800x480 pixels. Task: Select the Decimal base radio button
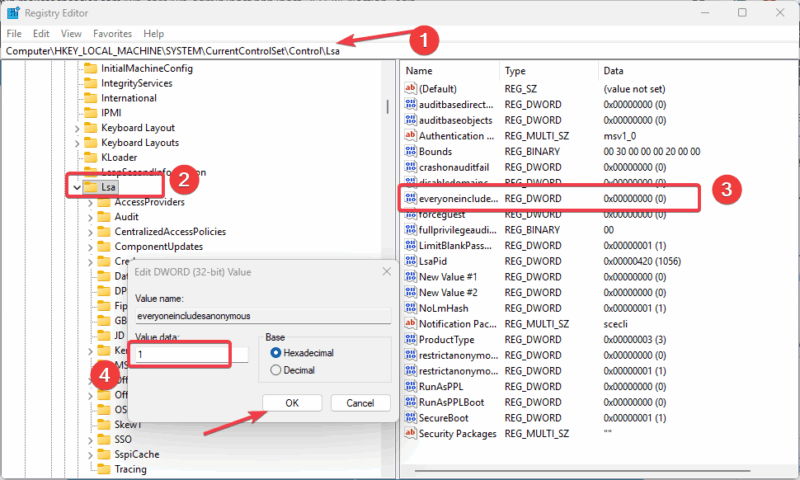[x=276, y=370]
